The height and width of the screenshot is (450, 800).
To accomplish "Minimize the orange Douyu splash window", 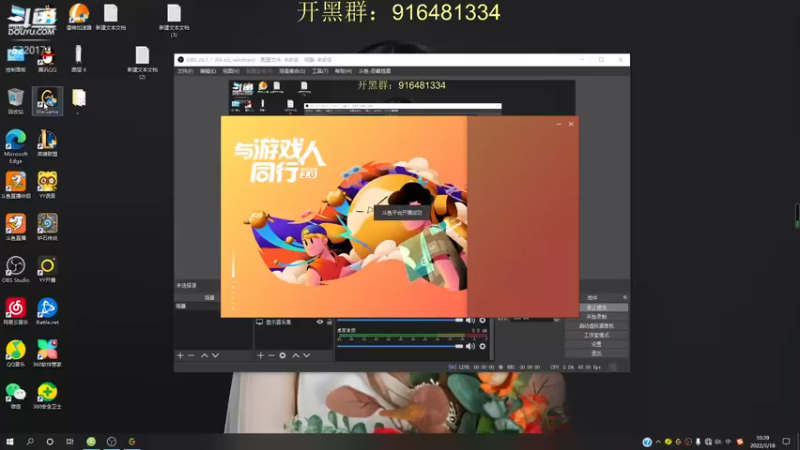I will [559, 124].
